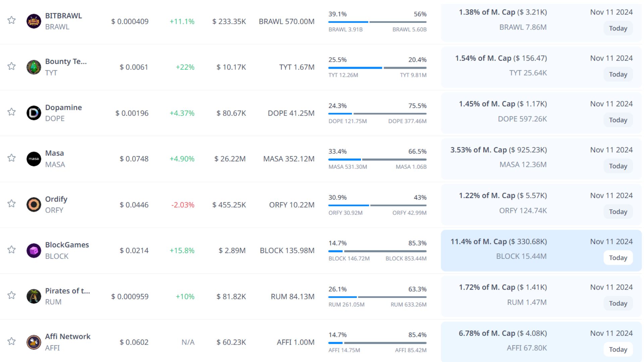Click BlockGames unlock progress bar
The width and height of the screenshot is (644, 362).
tap(377, 251)
